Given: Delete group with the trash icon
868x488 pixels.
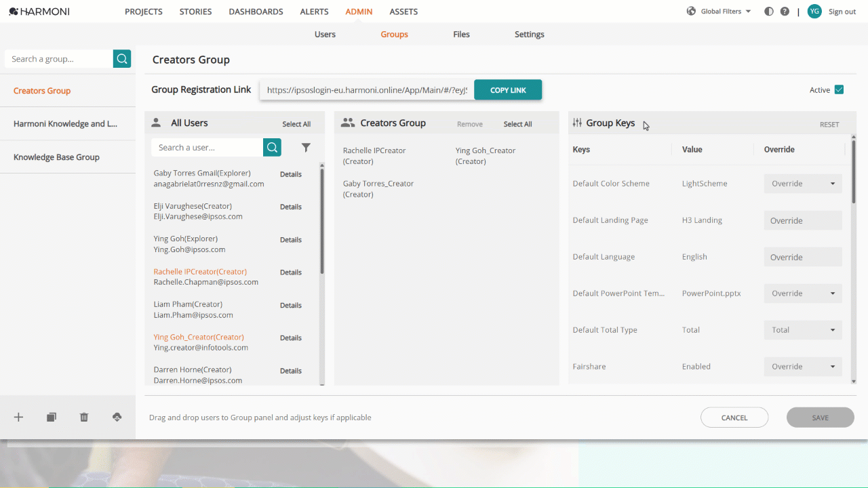Looking at the screenshot, I should click(84, 418).
